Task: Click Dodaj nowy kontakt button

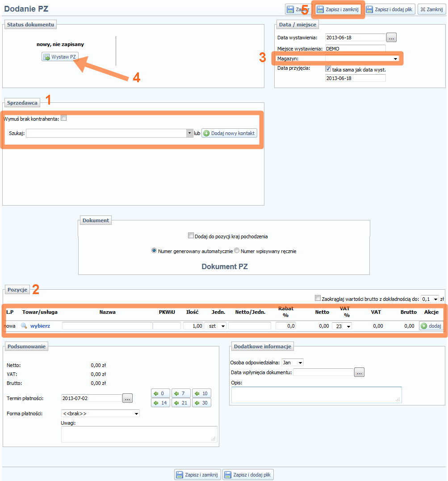Action: (x=229, y=133)
